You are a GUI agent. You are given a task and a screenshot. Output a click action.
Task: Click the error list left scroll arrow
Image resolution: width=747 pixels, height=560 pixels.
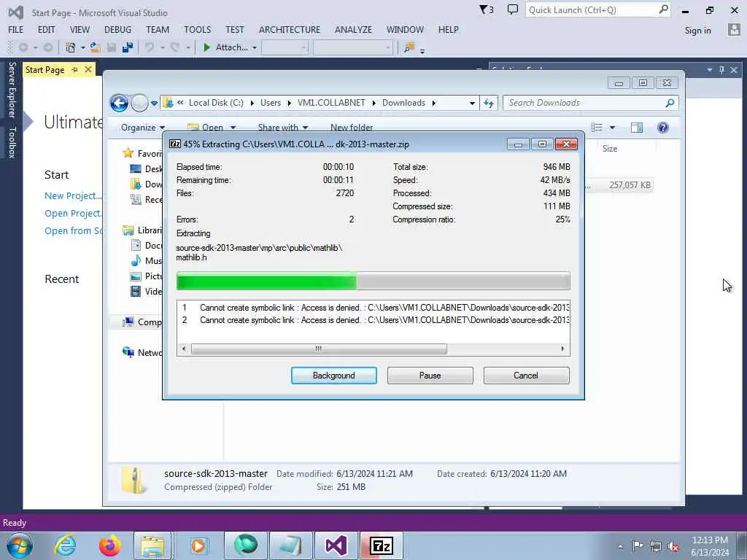coord(184,349)
